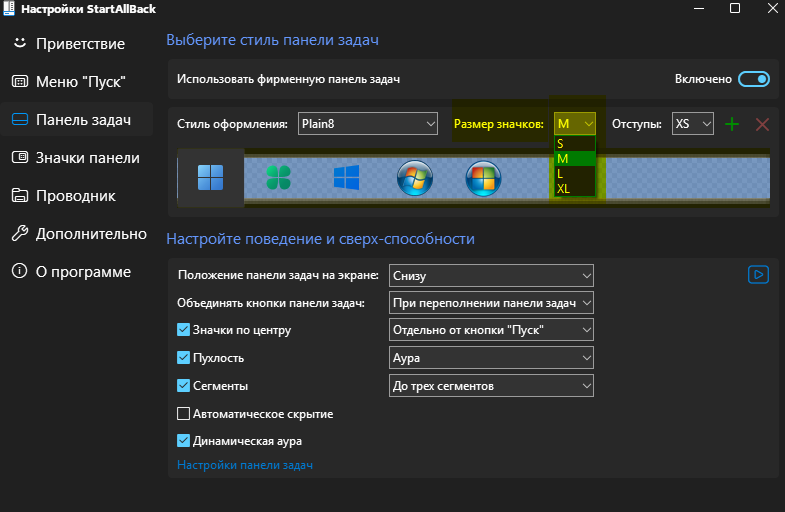
Task: Choose the green clover start icon
Action: click(x=278, y=178)
